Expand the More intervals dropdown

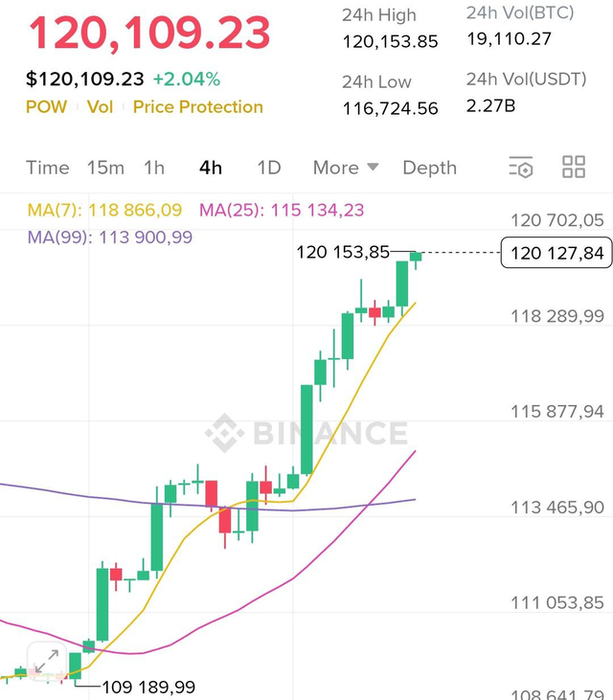(346, 168)
